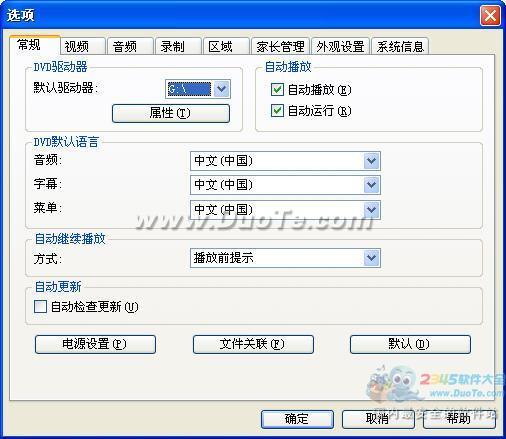The height and width of the screenshot is (439, 506).
Task: Open the 音频 tab
Action: pos(131,46)
